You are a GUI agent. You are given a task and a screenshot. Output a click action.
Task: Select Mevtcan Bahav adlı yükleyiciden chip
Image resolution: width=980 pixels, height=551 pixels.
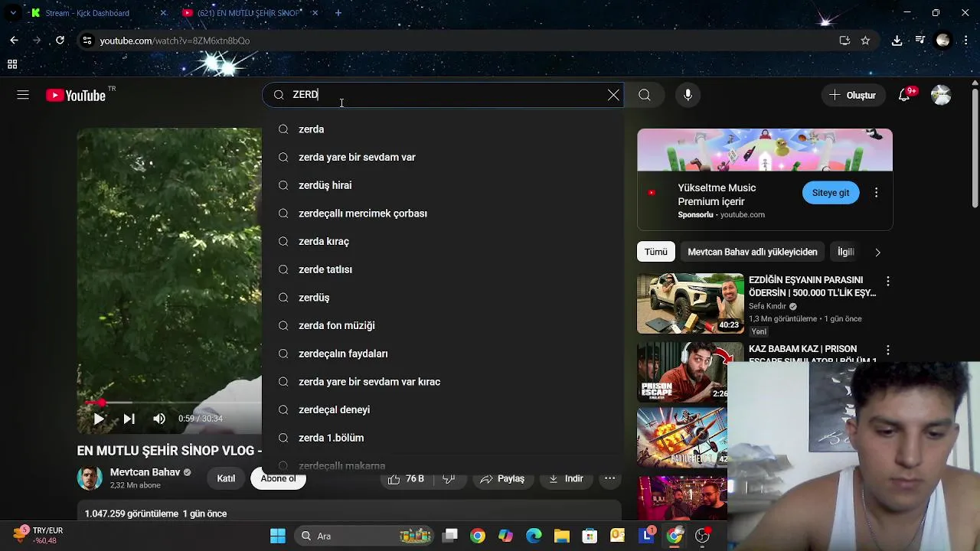click(753, 252)
